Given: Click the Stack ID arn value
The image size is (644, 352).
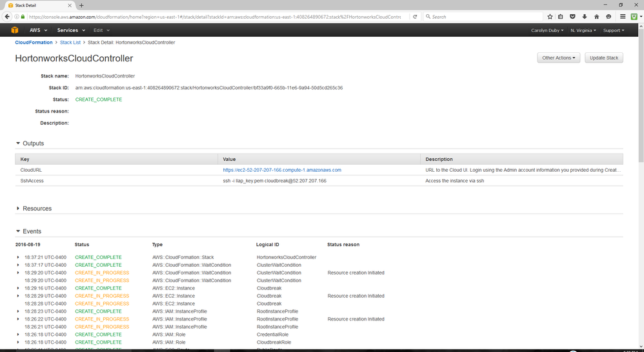Looking at the screenshot, I should (x=208, y=88).
